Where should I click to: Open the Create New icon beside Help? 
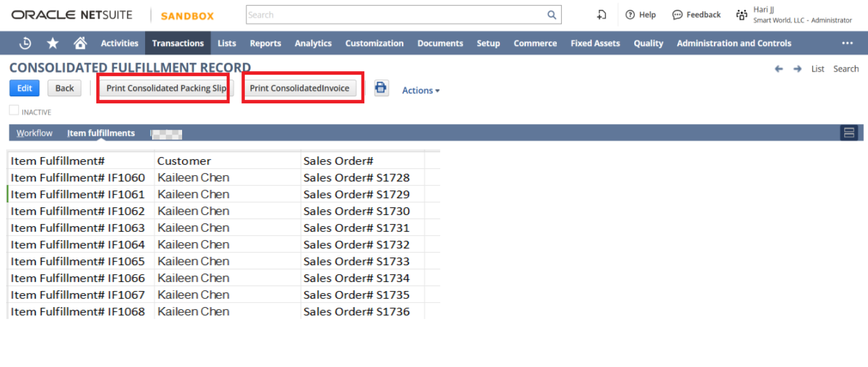click(x=601, y=15)
